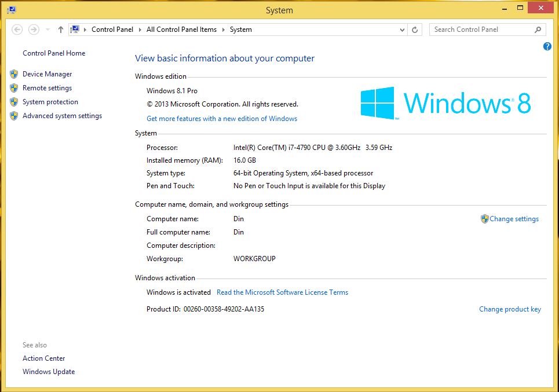Open Remote settings in the sidebar
559x392 pixels.
47,88
